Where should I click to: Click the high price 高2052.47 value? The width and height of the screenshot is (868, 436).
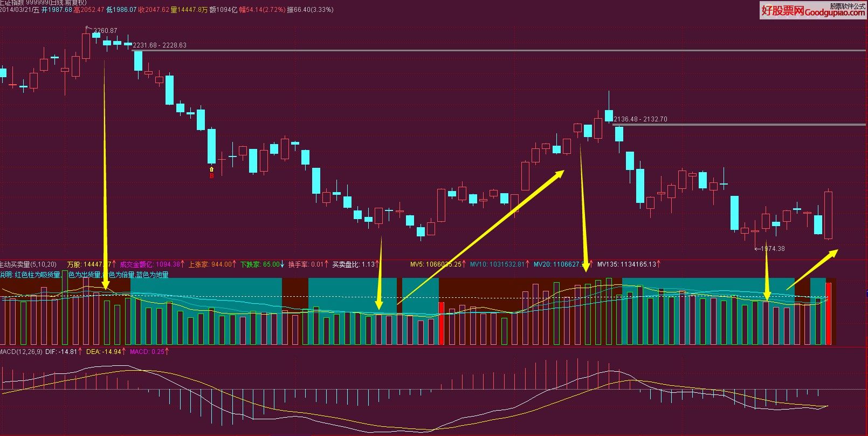click(89, 10)
